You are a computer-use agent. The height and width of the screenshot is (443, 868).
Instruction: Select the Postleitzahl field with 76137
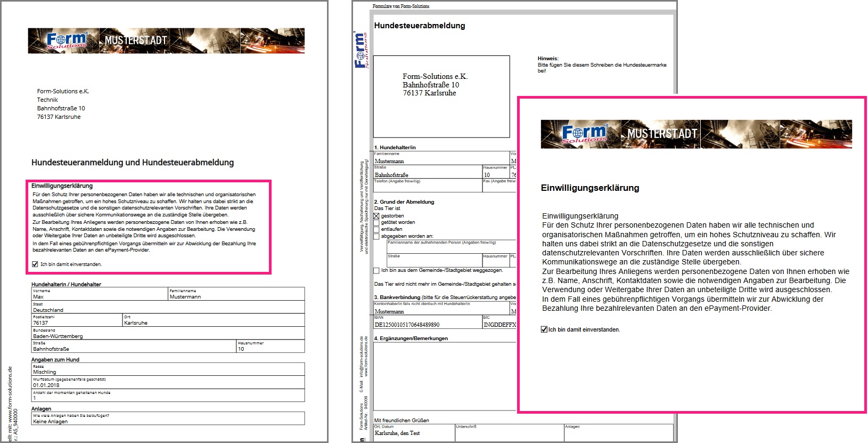click(x=77, y=323)
